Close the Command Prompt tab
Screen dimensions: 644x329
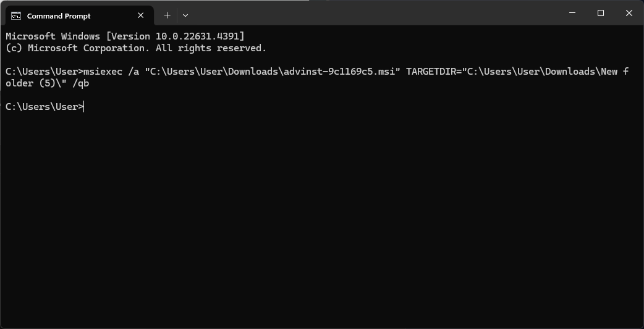pyautogui.click(x=140, y=15)
